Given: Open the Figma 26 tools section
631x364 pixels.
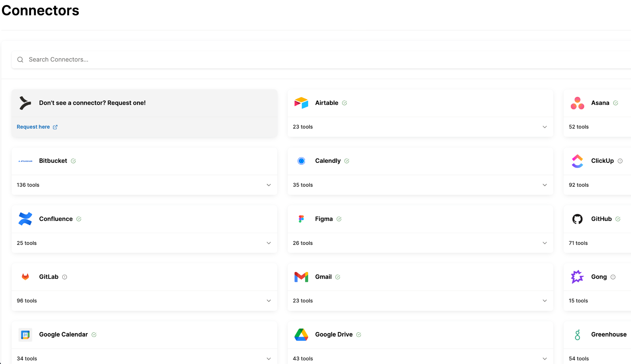Looking at the screenshot, I should pyautogui.click(x=545, y=243).
